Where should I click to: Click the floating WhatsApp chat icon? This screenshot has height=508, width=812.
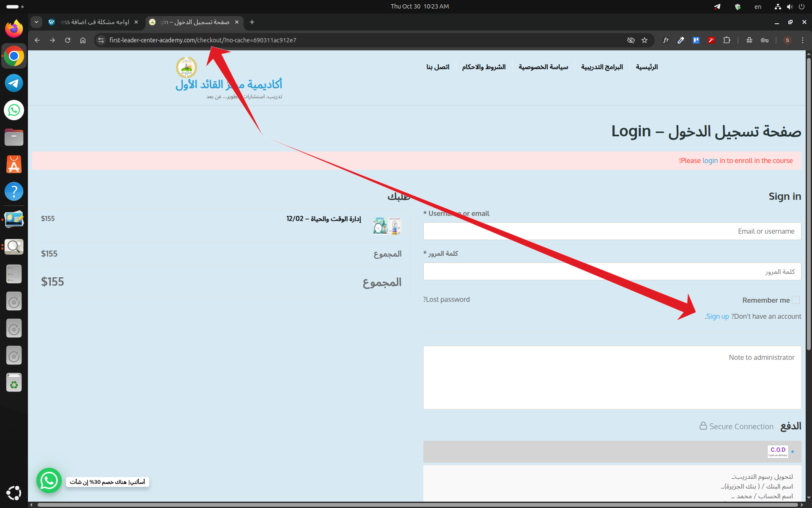tap(49, 480)
